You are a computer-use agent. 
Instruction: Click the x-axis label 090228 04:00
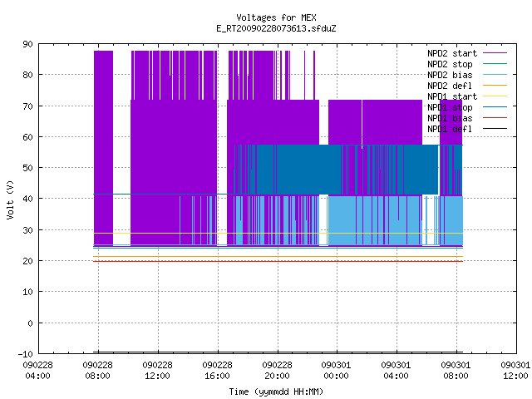tap(38, 371)
